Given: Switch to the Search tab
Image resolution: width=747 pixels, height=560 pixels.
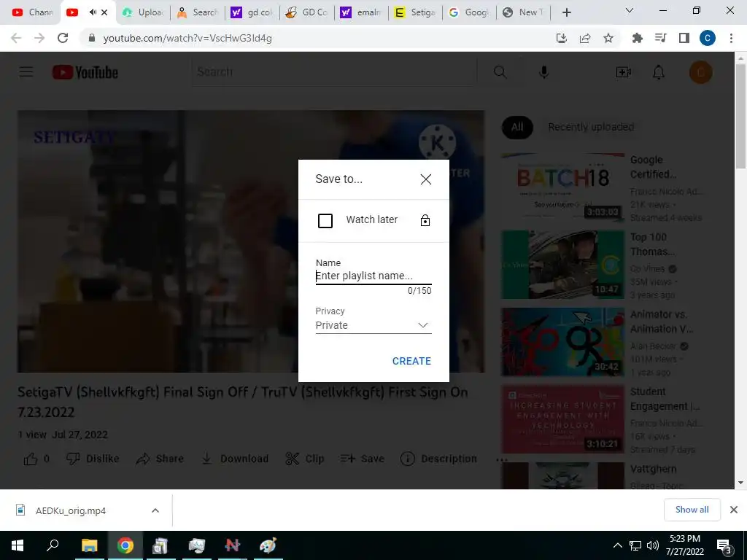Looking at the screenshot, I should coord(197,12).
